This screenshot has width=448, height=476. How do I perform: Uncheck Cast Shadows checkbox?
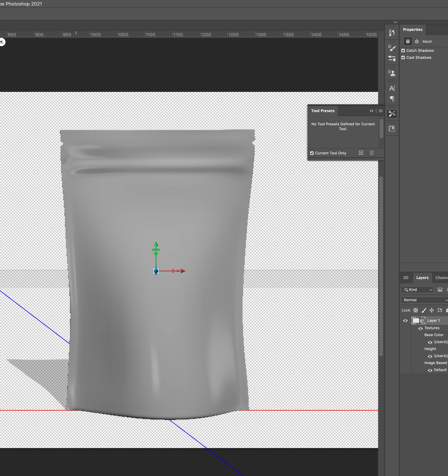pyautogui.click(x=403, y=58)
